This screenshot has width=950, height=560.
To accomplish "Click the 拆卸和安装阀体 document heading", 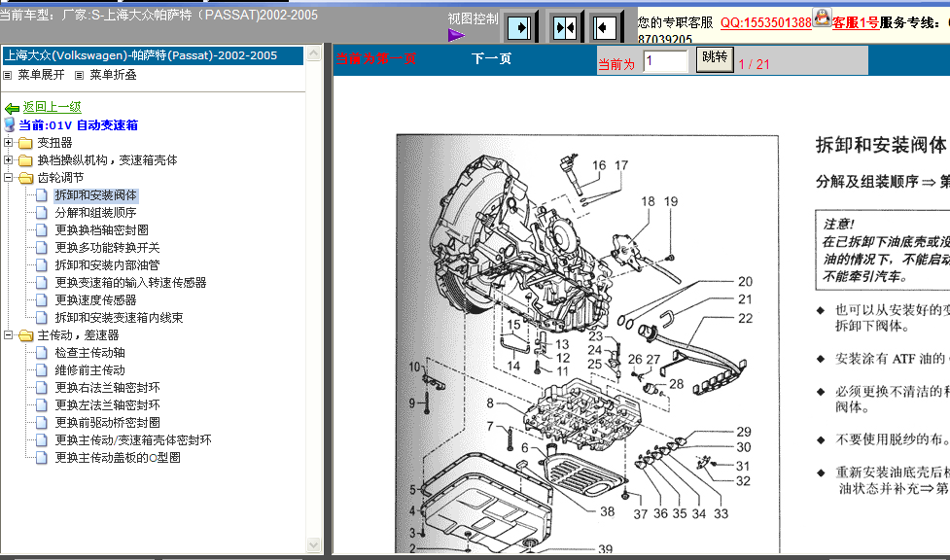I will point(881,146).
